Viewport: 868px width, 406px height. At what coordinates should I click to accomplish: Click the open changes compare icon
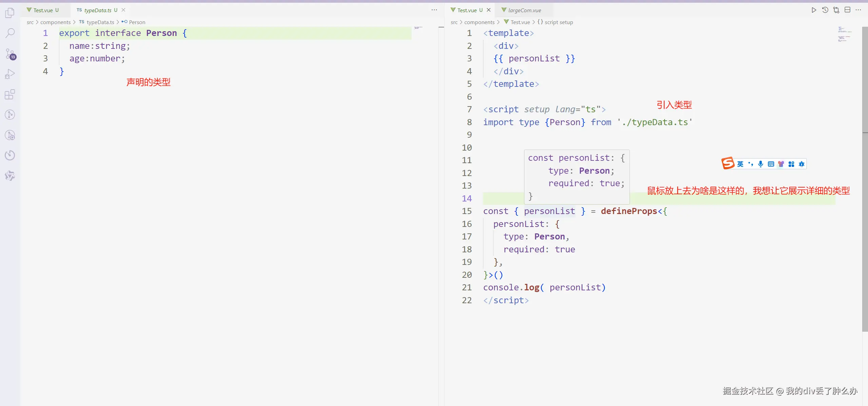[836, 10]
